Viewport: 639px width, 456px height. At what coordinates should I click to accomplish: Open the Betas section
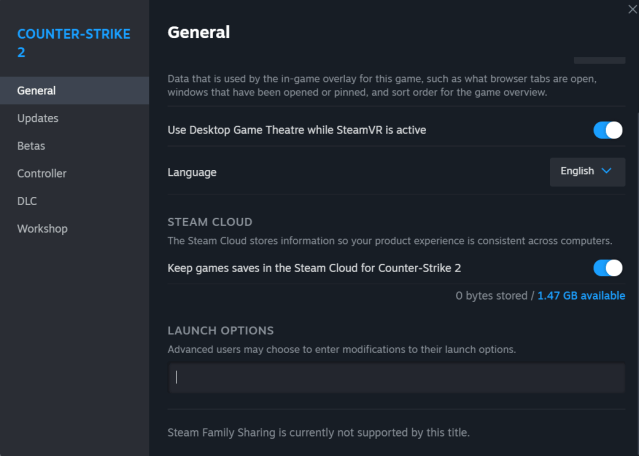[74, 146]
